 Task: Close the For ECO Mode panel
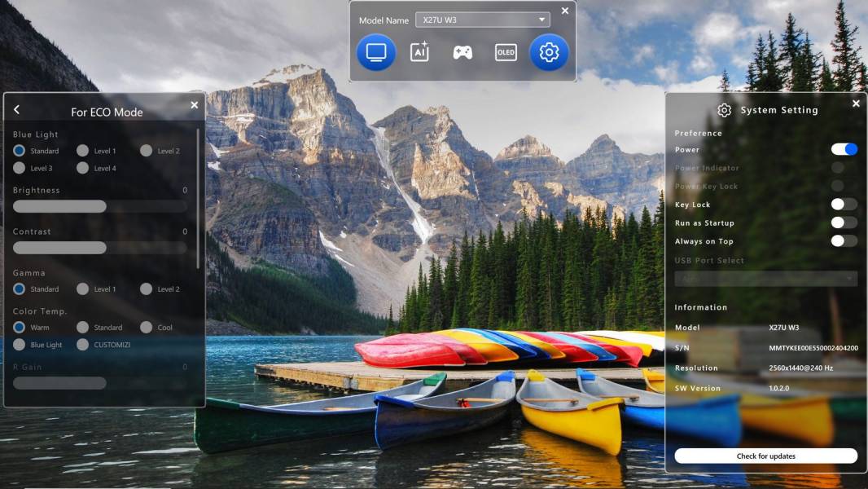pyautogui.click(x=195, y=104)
